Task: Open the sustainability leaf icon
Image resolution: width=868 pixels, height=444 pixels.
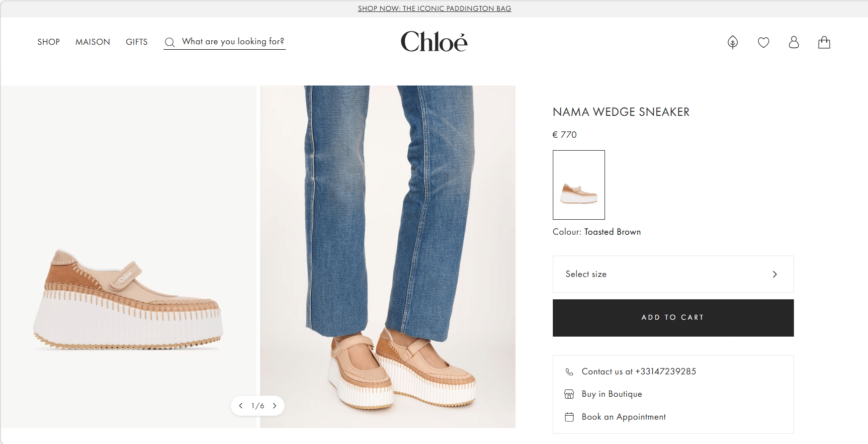Action: click(733, 42)
